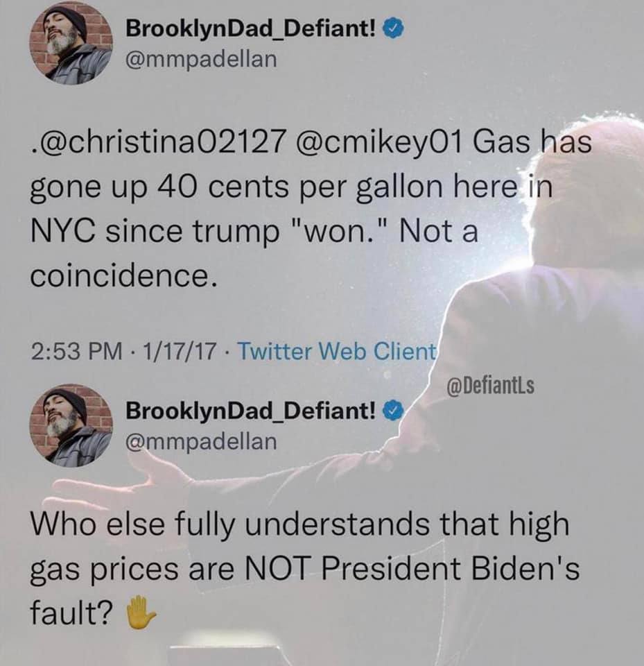Image resolution: width=644 pixels, height=666 pixels.
Task: Click the raised hand emoji
Action: pos(141,614)
